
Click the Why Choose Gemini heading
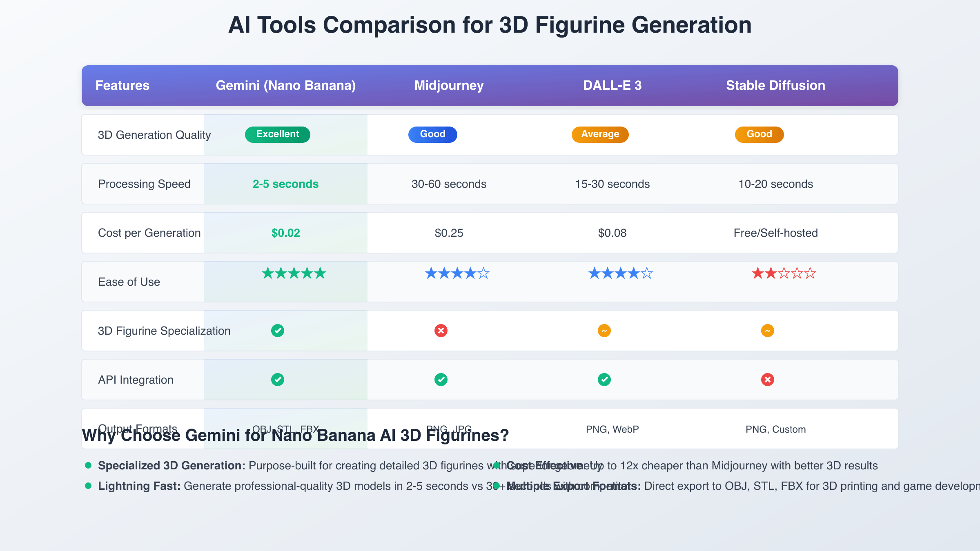tap(296, 435)
